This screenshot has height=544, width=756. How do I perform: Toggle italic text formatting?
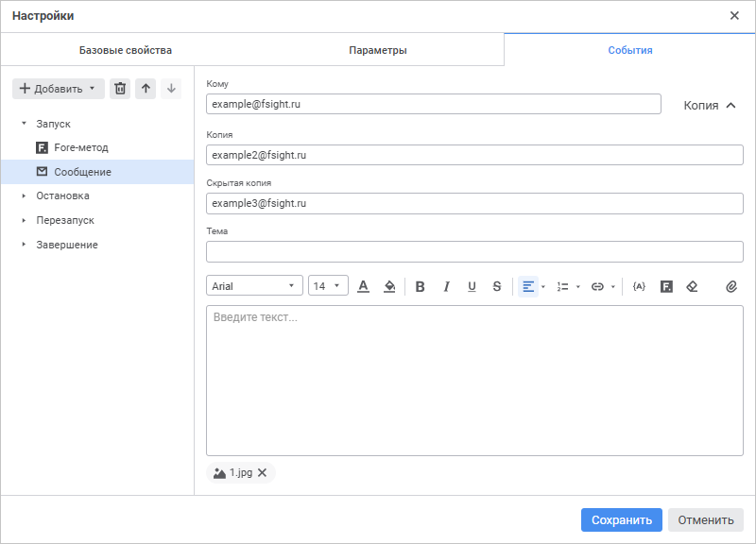pos(446,286)
